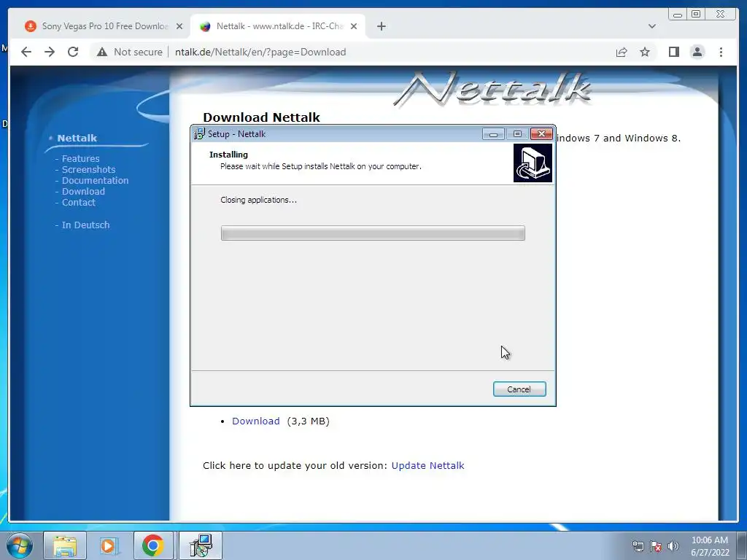
Task: Click 'Closing applications...' status text
Action: pyautogui.click(x=259, y=200)
